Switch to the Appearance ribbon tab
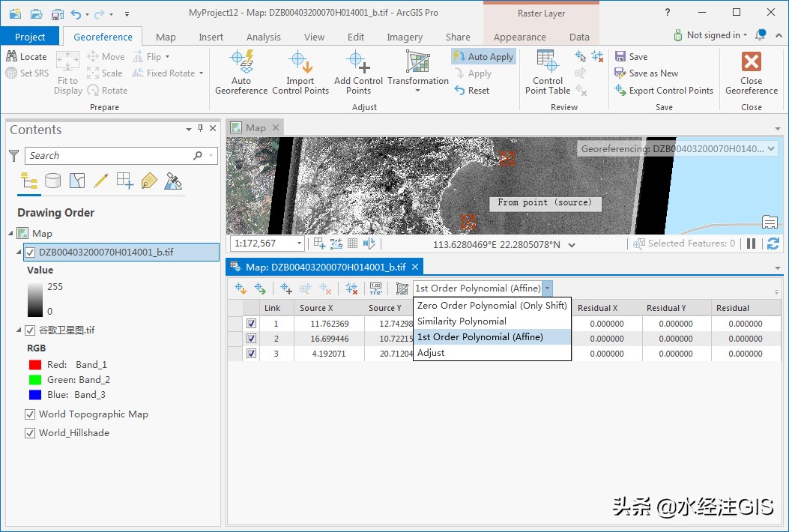This screenshot has height=532, width=789. tap(519, 37)
